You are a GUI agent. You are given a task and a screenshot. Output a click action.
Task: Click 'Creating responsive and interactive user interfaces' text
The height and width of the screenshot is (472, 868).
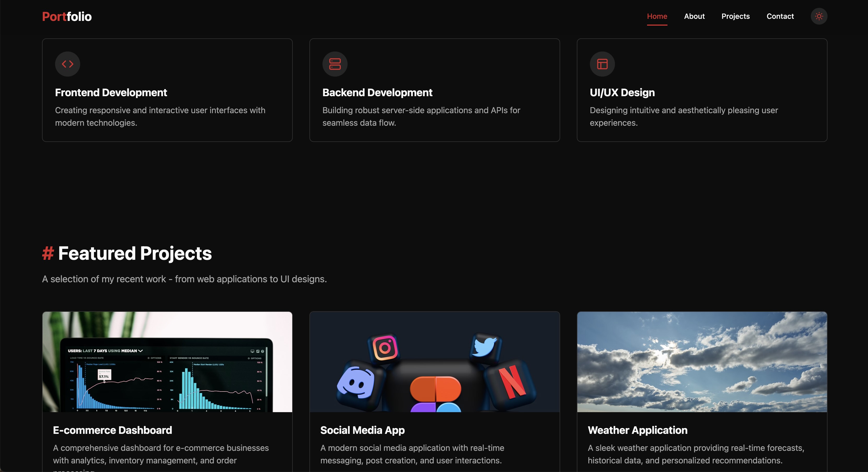[160, 116]
